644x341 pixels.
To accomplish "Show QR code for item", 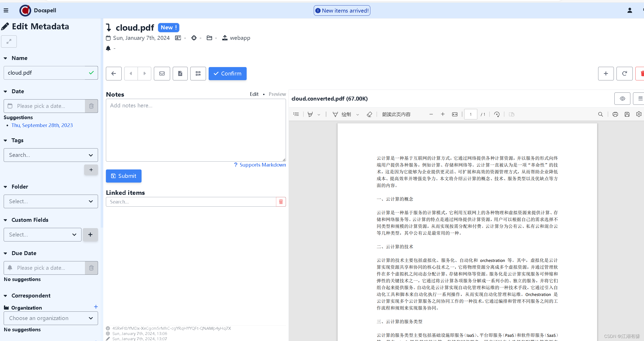I will tap(198, 74).
